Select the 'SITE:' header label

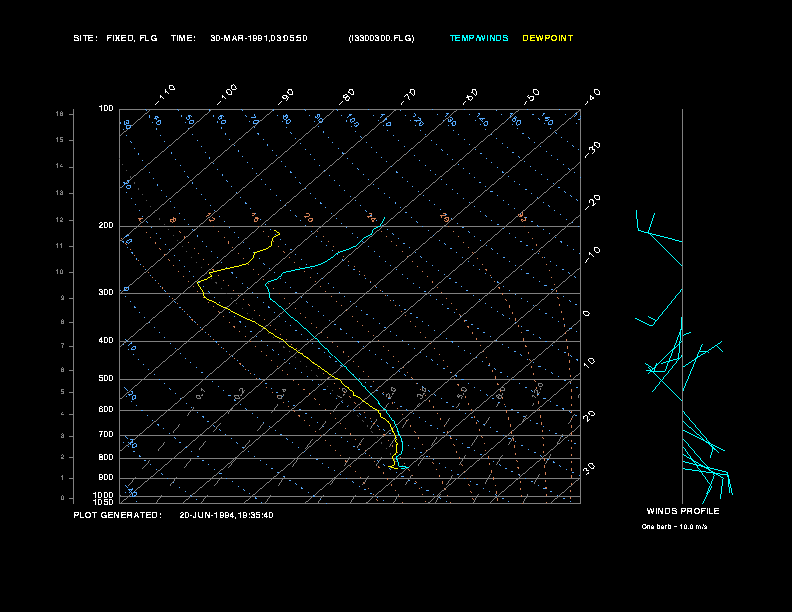[85, 38]
